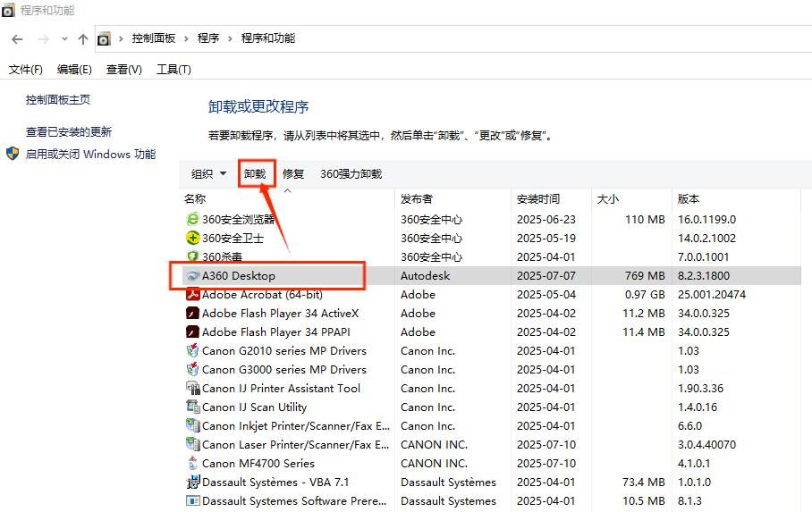The width and height of the screenshot is (812, 512).
Task: Expand the chevron after 控制面板 breadcrumb
Action: [x=186, y=38]
